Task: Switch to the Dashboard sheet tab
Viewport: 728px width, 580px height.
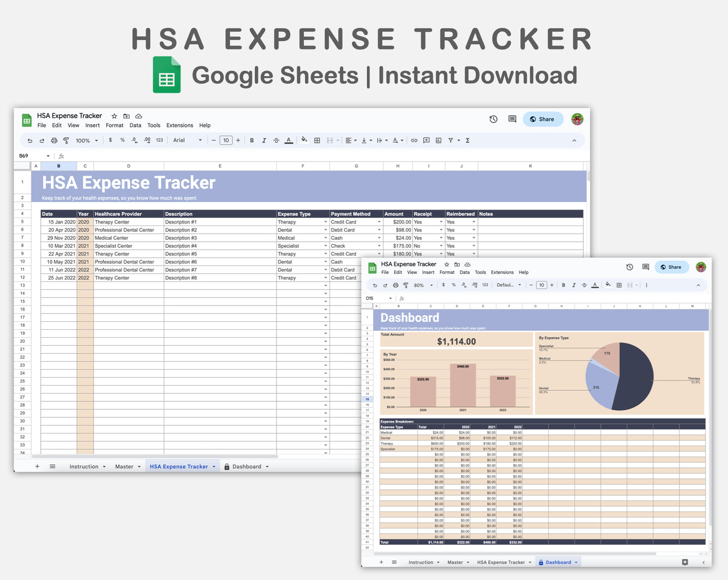Action: pyautogui.click(x=246, y=466)
